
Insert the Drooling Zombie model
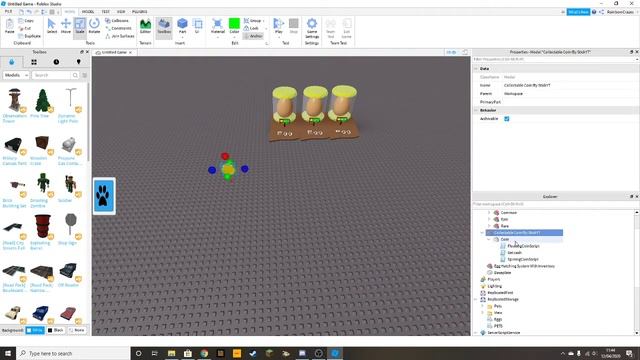pyautogui.click(x=42, y=190)
